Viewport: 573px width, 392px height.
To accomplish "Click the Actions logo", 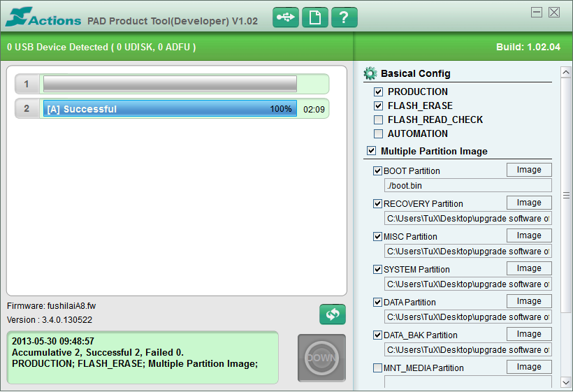I will pos(44,17).
